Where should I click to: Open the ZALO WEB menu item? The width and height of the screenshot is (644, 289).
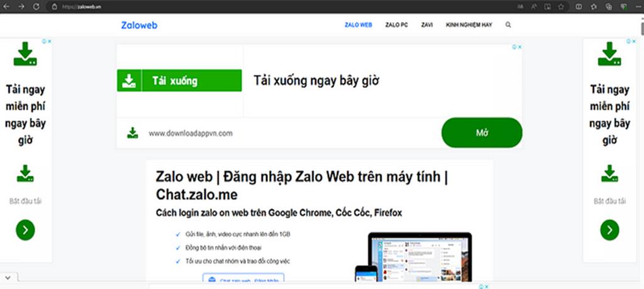(x=358, y=25)
